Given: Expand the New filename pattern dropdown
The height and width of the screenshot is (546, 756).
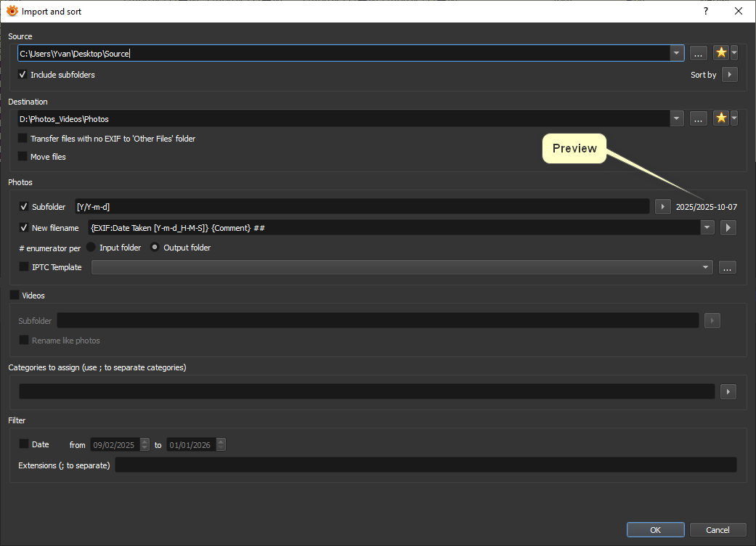Looking at the screenshot, I should (707, 227).
